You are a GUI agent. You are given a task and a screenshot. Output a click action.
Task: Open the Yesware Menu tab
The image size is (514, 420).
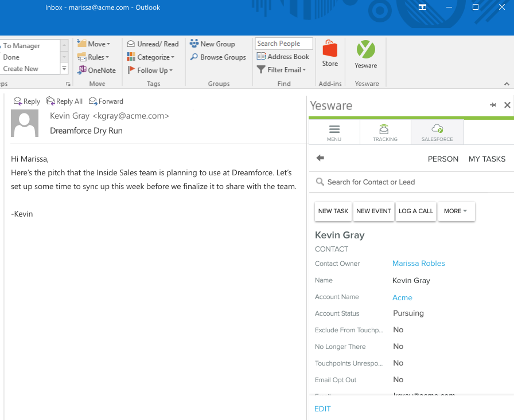334,132
